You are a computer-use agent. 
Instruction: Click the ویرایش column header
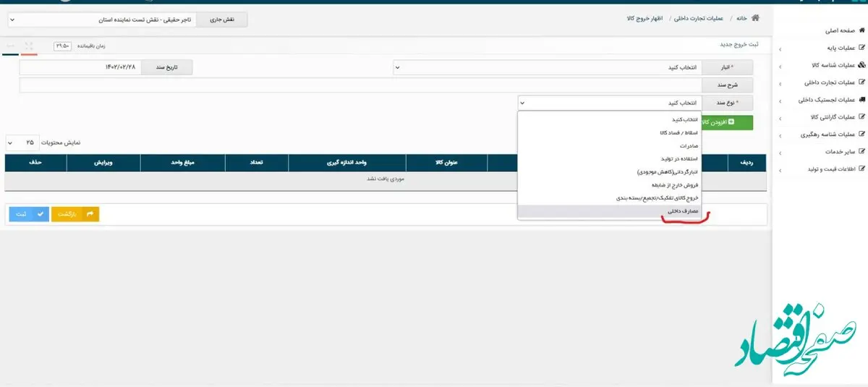pyautogui.click(x=103, y=163)
